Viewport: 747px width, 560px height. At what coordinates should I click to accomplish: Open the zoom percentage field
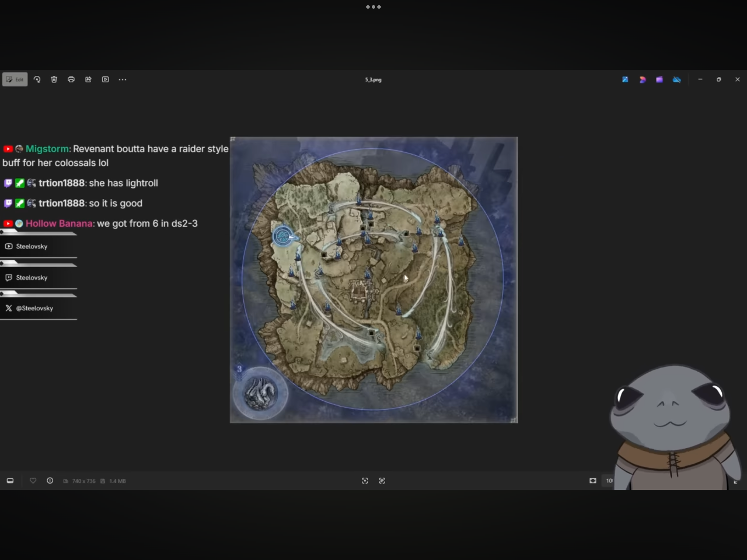coord(609,481)
